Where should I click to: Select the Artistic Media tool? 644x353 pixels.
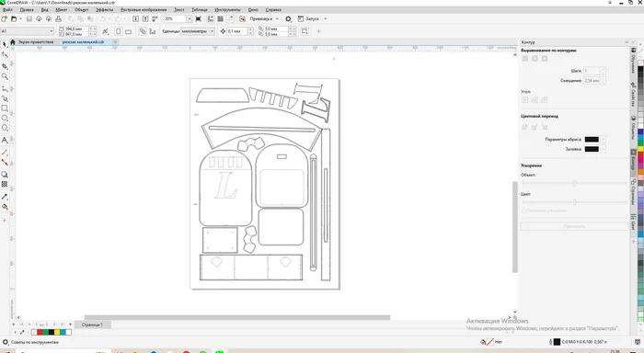click(5, 98)
